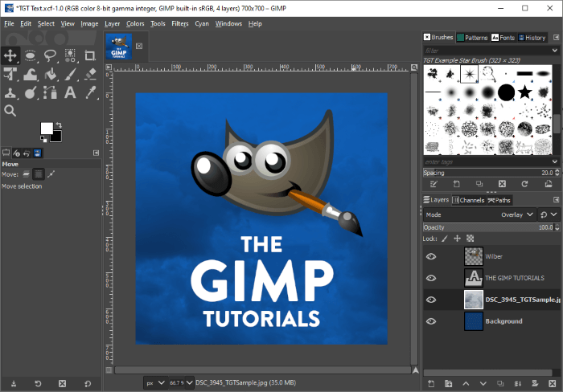Set Move tool to move layer
Image resolution: width=563 pixels, height=392 pixels.
(27, 174)
